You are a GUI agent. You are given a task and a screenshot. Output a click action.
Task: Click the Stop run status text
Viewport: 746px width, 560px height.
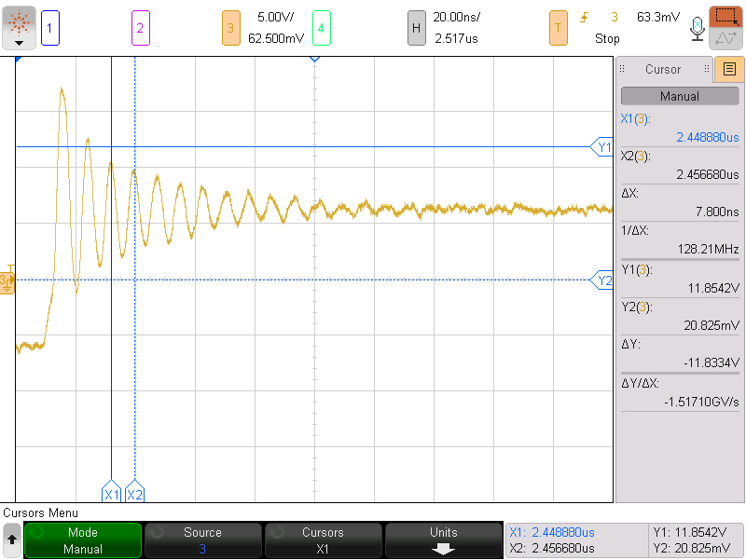click(607, 38)
